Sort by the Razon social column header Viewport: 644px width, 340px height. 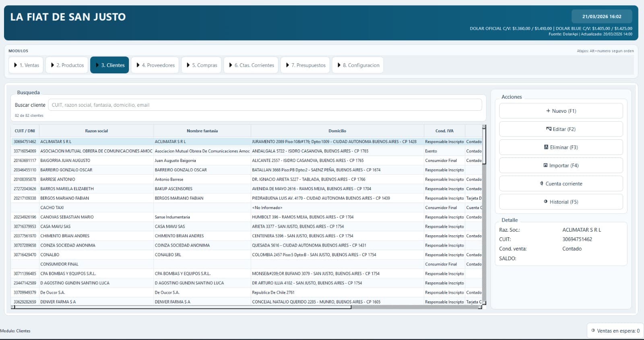[96, 131]
